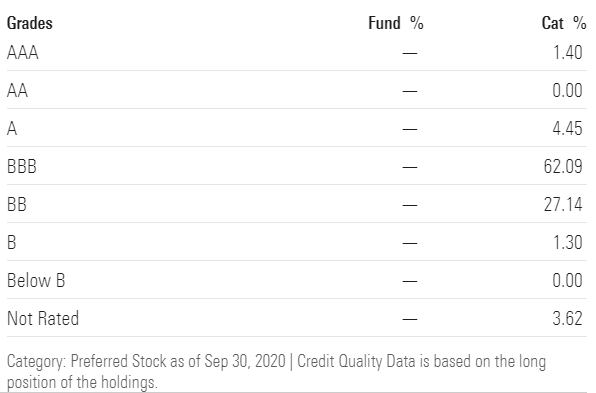This screenshot has width=596, height=393.
Task: Click the Below B row label
Action: tap(36, 280)
